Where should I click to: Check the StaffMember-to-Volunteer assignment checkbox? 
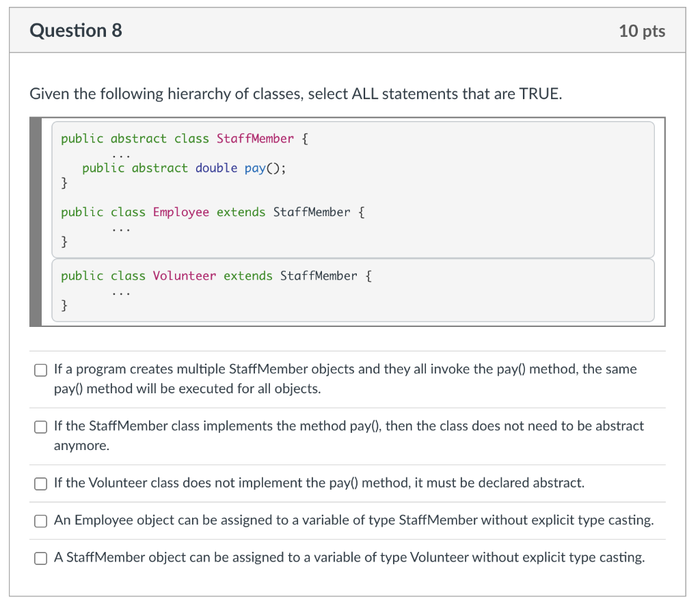42,558
